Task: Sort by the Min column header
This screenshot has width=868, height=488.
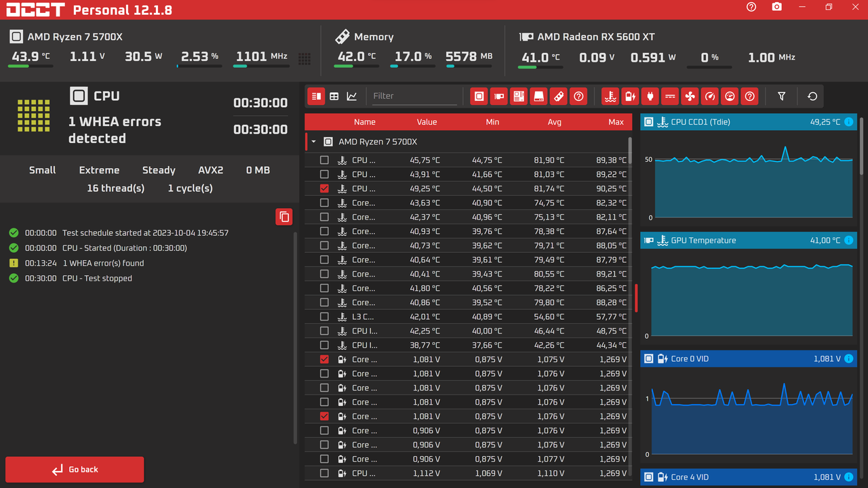Action: tap(493, 122)
